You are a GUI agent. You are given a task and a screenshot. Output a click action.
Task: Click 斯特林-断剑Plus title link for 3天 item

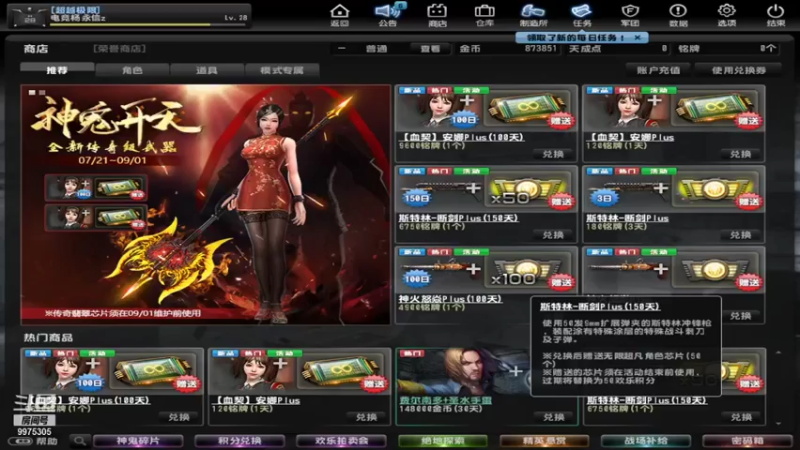tap(627, 218)
